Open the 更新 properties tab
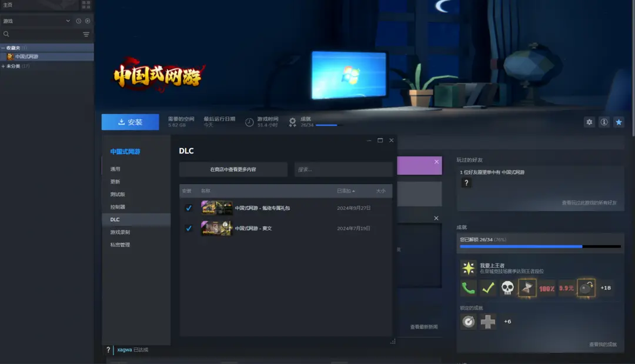The image size is (635, 364). pos(136,181)
